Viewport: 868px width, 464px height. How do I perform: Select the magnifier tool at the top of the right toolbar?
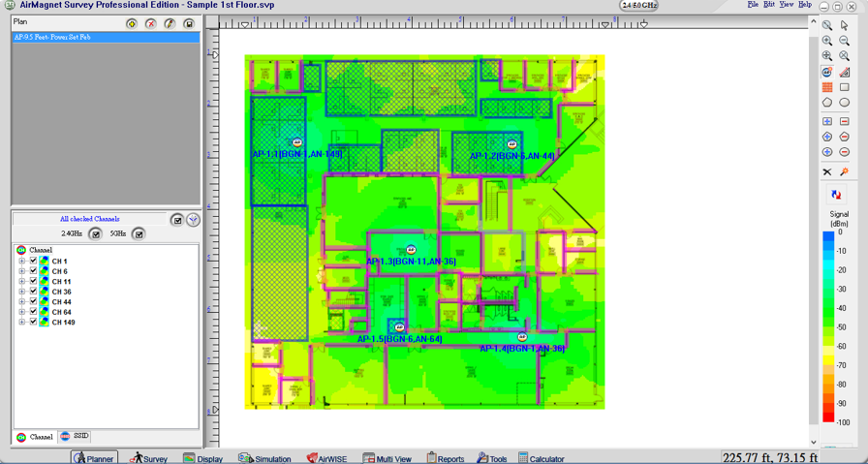[827, 25]
